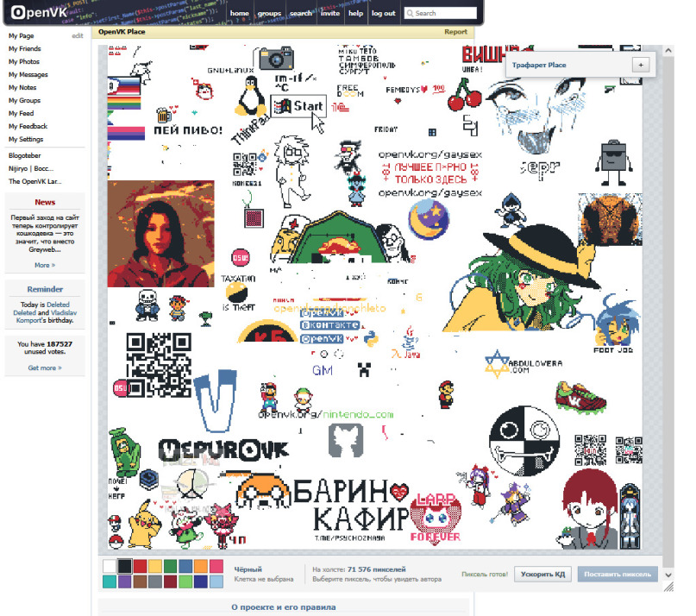Select the gray color swatch
This screenshot has height=616, width=696.
(x=155, y=581)
